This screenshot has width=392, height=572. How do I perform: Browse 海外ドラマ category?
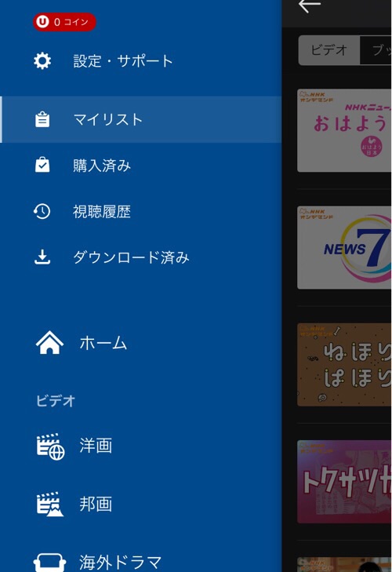pyautogui.click(x=120, y=562)
